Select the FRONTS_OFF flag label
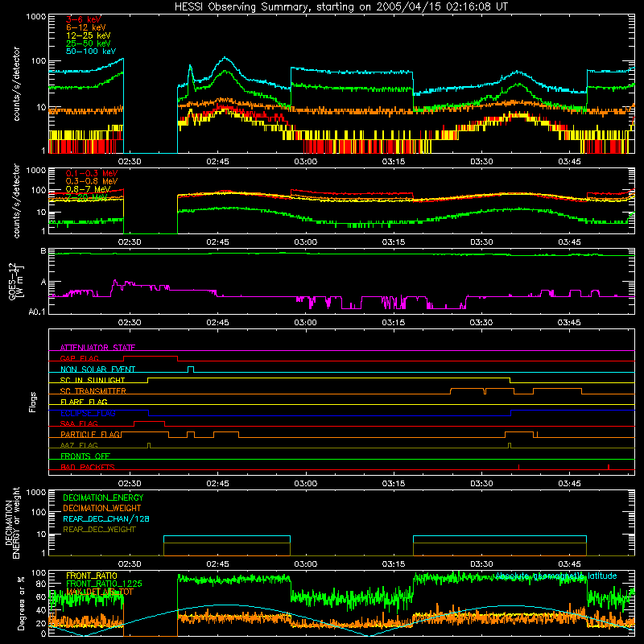Image resolution: width=644 pixels, height=644 pixels. point(85,456)
